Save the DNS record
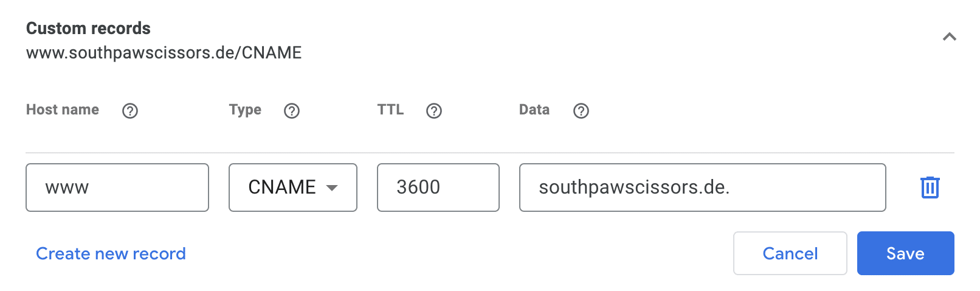Image resolution: width=980 pixels, height=291 pixels. (x=905, y=253)
